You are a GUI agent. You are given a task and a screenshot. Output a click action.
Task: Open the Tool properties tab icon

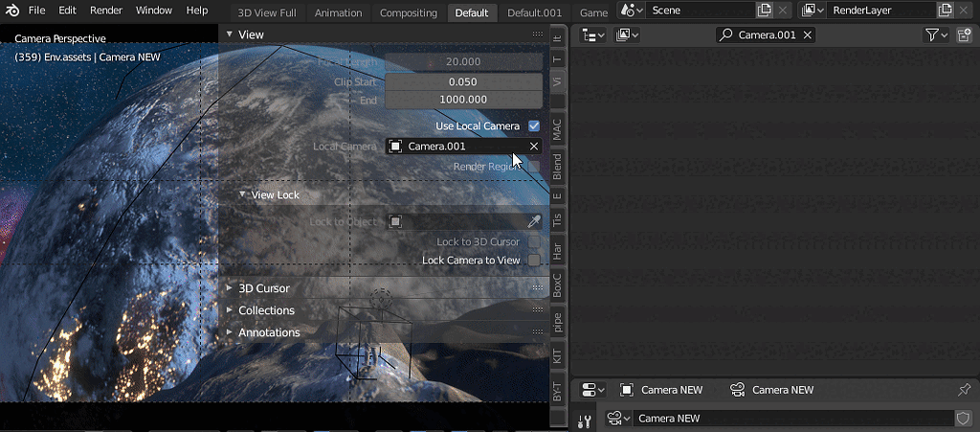(x=585, y=421)
